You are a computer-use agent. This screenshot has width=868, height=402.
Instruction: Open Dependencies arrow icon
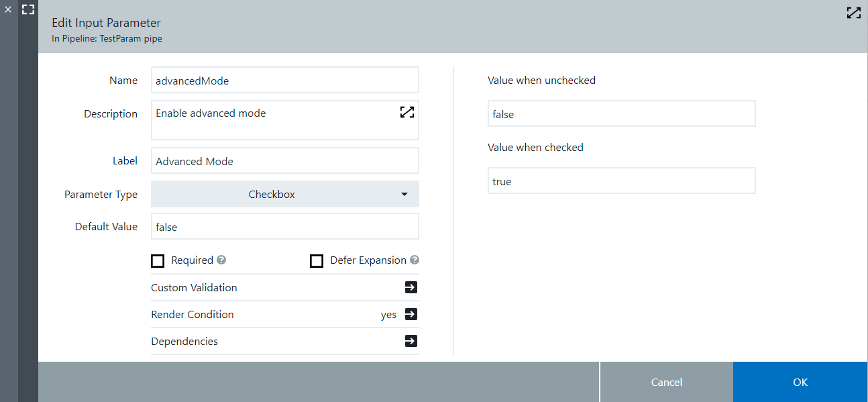[411, 341]
